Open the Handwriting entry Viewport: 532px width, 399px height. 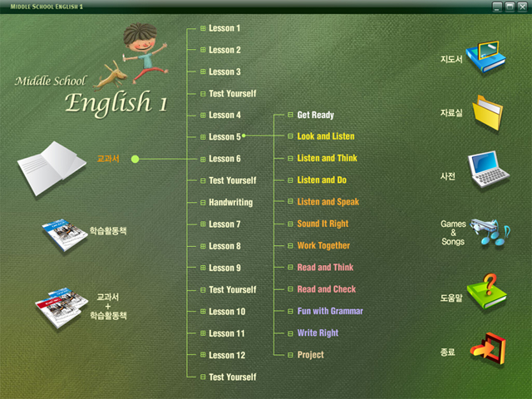coord(230,203)
